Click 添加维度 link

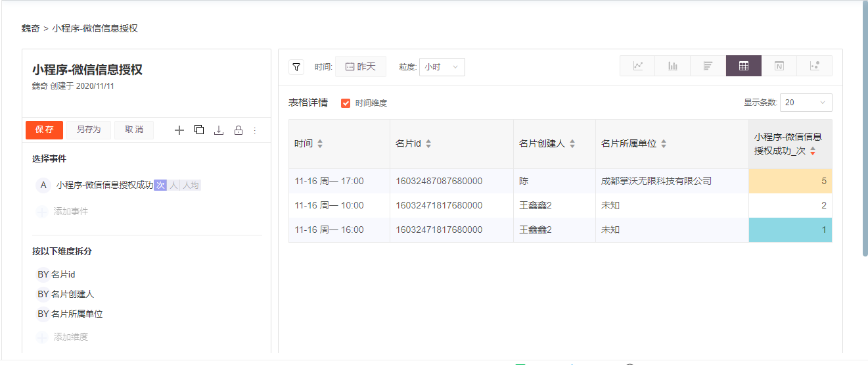[x=71, y=337]
